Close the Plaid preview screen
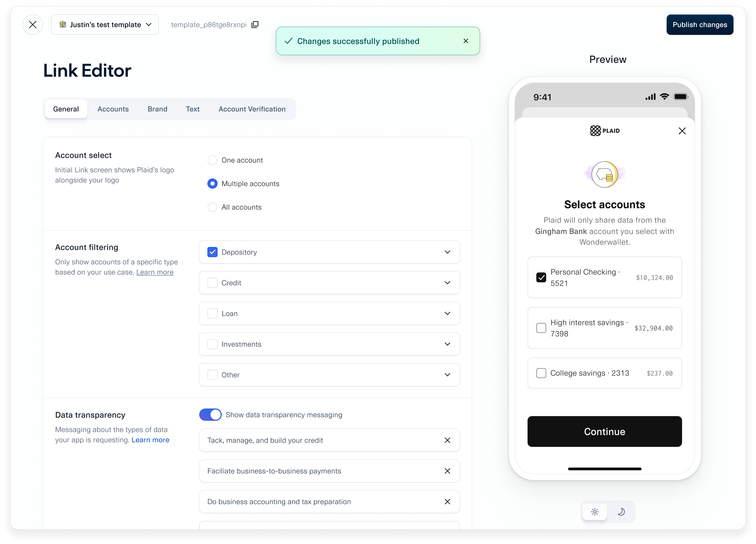The image size is (756, 544). tap(682, 131)
